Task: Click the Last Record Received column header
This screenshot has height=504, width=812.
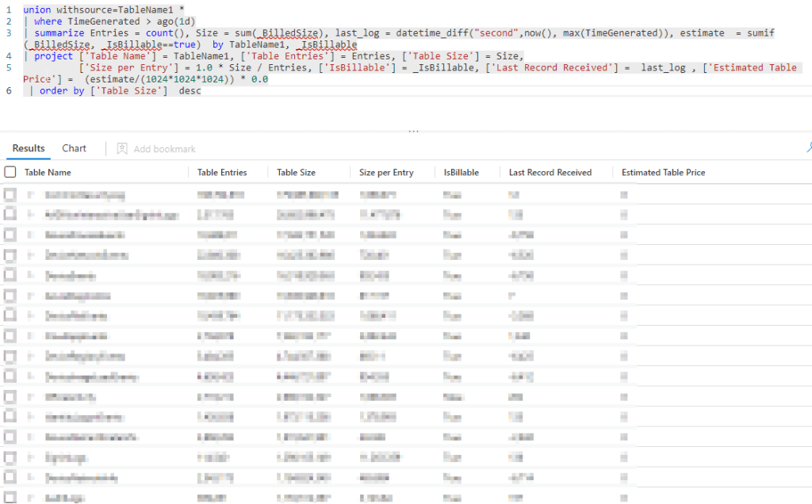Action: point(550,172)
